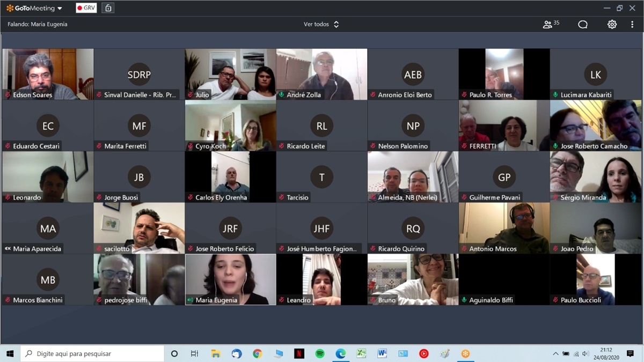
Task: Click Jorge Buosi's JB avatar circle
Action: click(x=139, y=177)
